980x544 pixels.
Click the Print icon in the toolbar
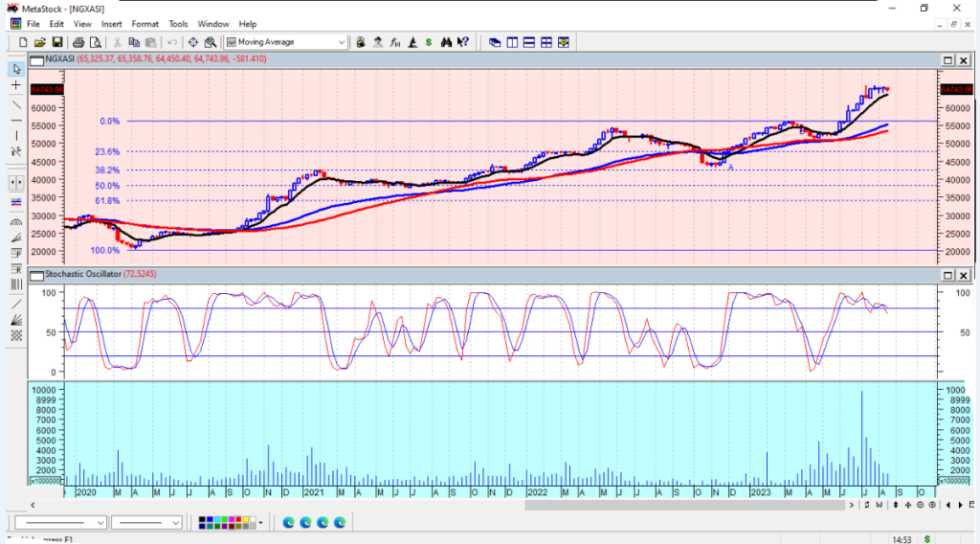(78, 42)
